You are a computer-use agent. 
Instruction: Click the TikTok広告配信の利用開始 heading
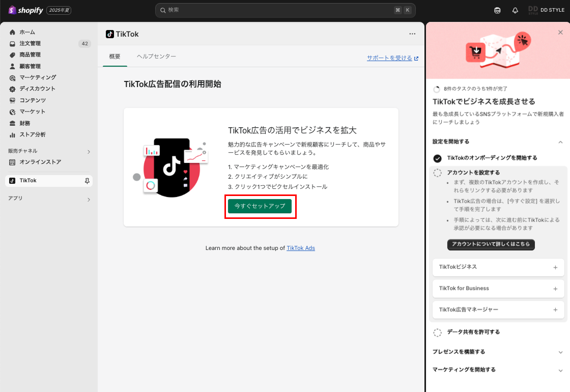click(173, 85)
